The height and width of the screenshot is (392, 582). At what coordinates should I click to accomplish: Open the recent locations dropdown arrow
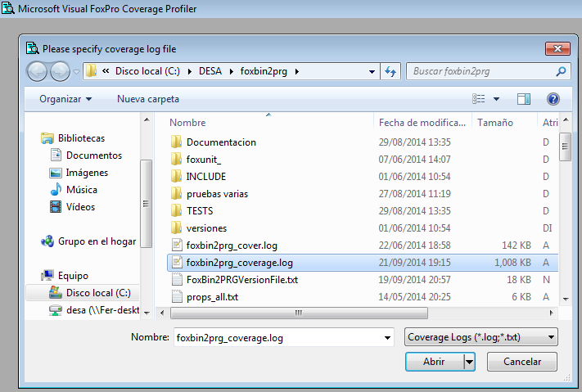pyautogui.click(x=76, y=72)
